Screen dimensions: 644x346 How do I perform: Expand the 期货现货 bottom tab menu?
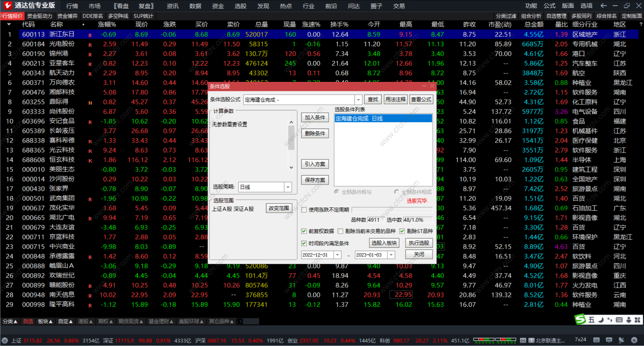[131, 321]
